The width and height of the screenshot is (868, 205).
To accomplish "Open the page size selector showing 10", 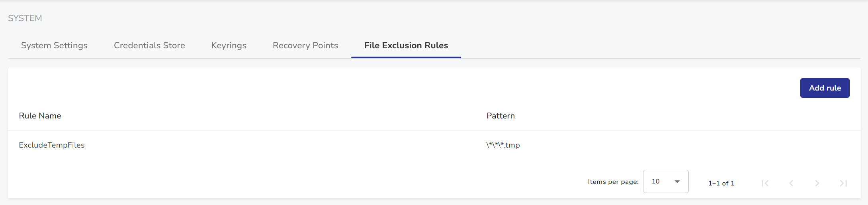I will [661, 181].
